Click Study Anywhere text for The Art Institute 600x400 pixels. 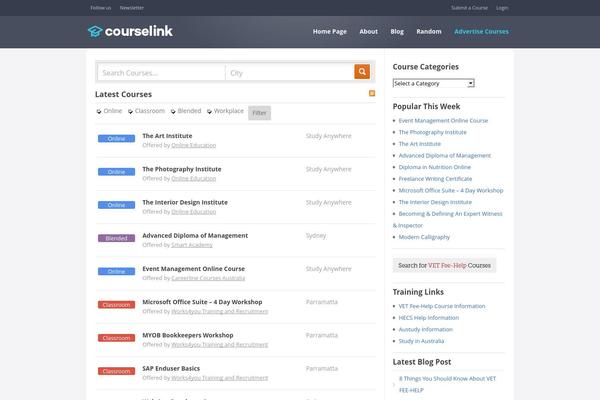(329, 136)
